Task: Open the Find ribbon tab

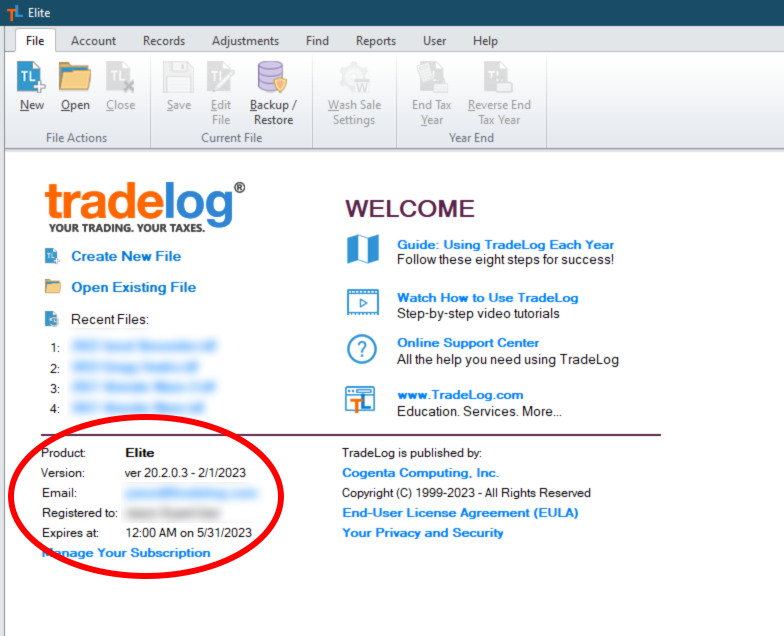Action: (x=318, y=40)
